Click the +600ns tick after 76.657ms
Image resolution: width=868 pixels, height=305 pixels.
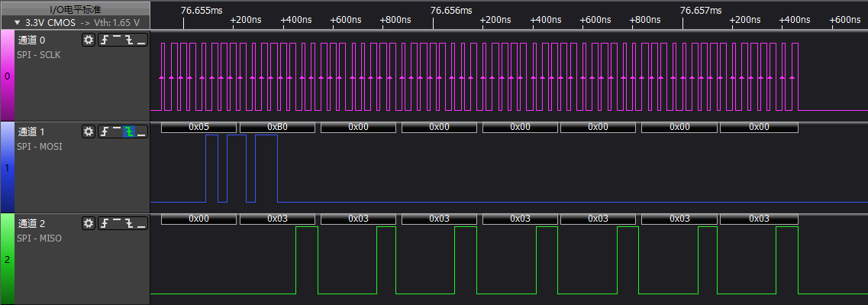[845, 19]
